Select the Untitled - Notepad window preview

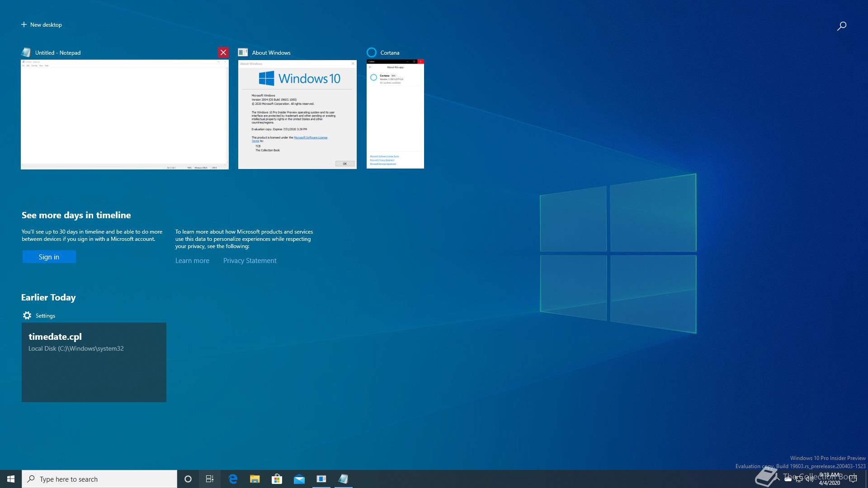pos(125,114)
